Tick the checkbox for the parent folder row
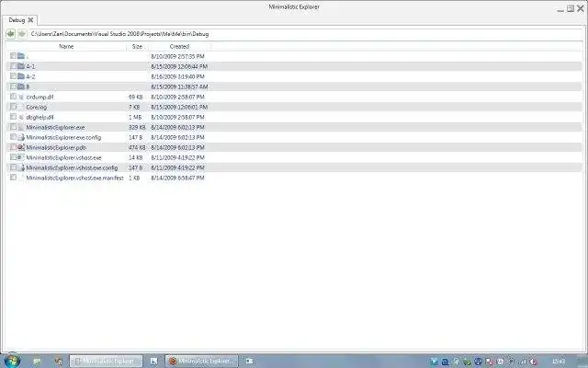Viewport: 588px width, 368px height. [x=13, y=56]
